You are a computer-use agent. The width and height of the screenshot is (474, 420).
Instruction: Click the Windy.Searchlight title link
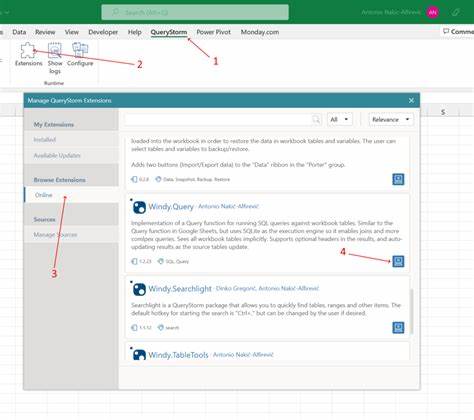click(x=180, y=289)
